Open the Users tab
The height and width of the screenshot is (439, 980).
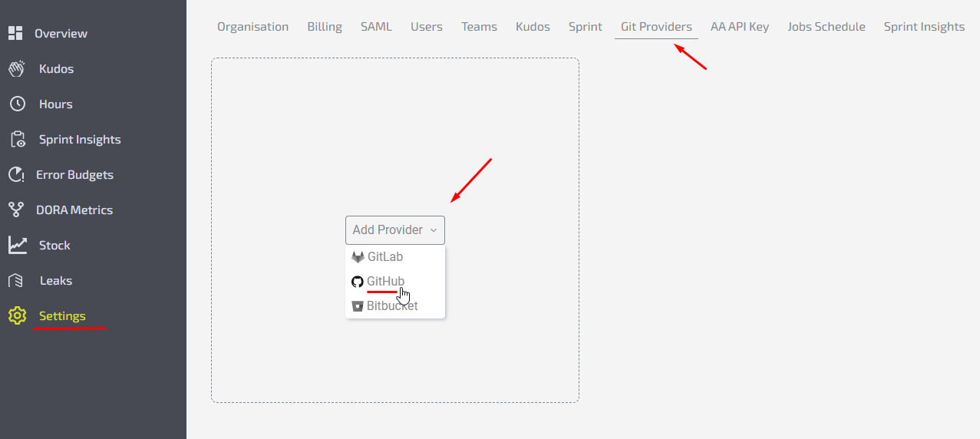427,27
